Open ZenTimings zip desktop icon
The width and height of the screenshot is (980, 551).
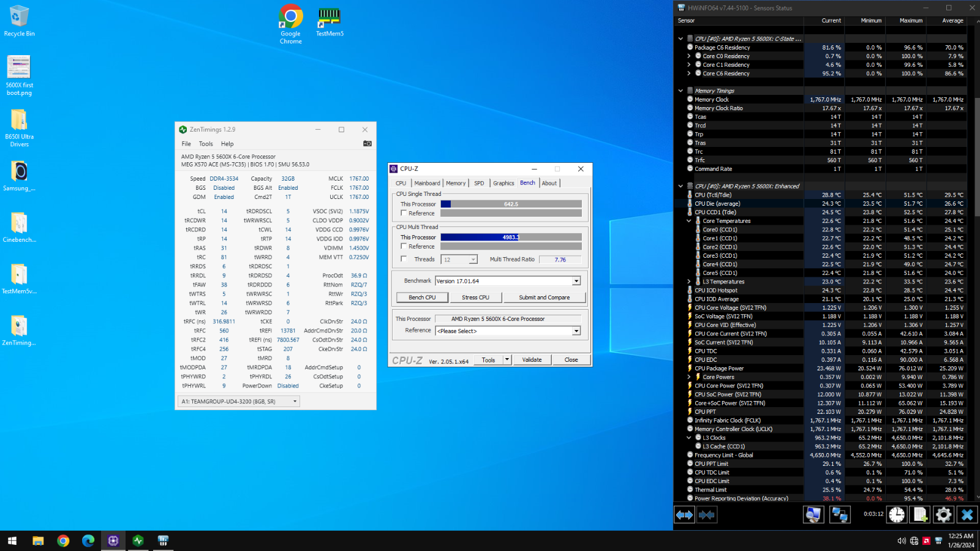(x=19, y=330)
